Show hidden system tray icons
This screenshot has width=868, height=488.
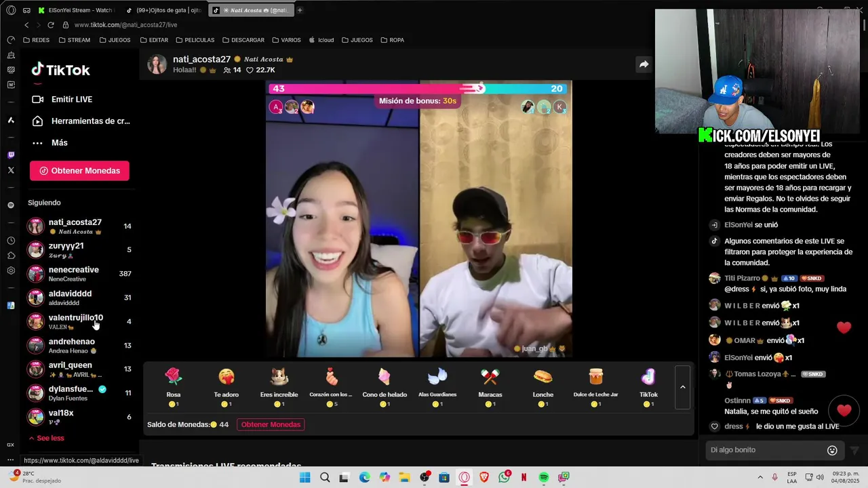(760, 477)
